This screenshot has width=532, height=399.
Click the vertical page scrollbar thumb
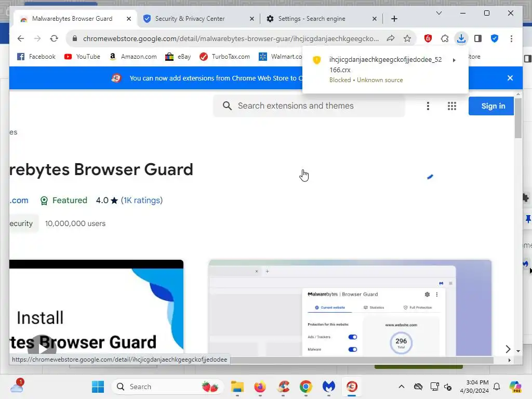[x=518, y=118]
